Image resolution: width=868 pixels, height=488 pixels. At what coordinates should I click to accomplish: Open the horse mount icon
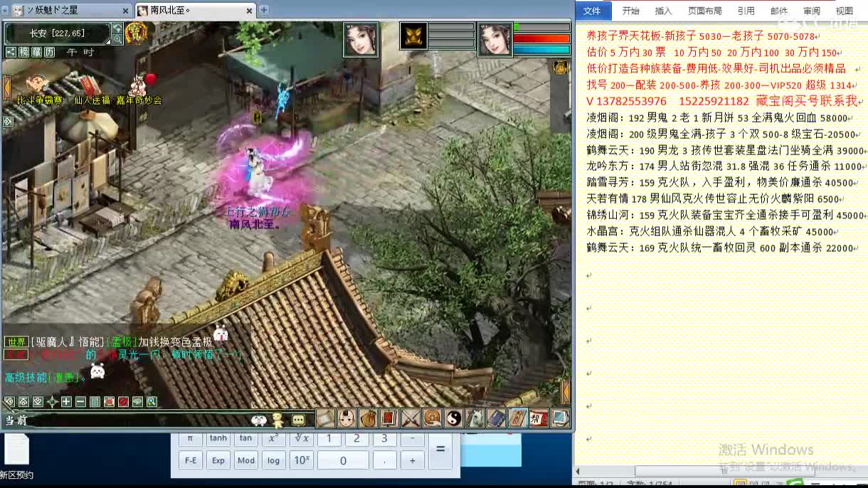tap(475, 418)
